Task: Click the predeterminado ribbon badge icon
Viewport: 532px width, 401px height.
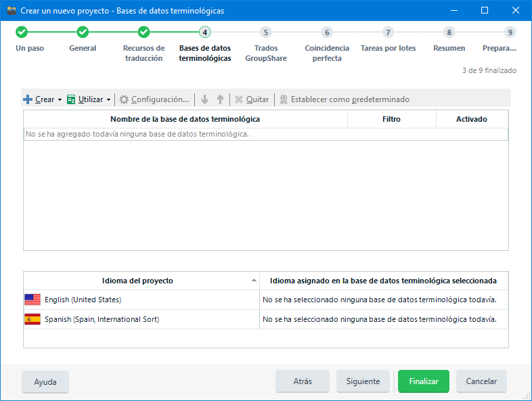Action: pyautogui.click(x=284, y=99)
